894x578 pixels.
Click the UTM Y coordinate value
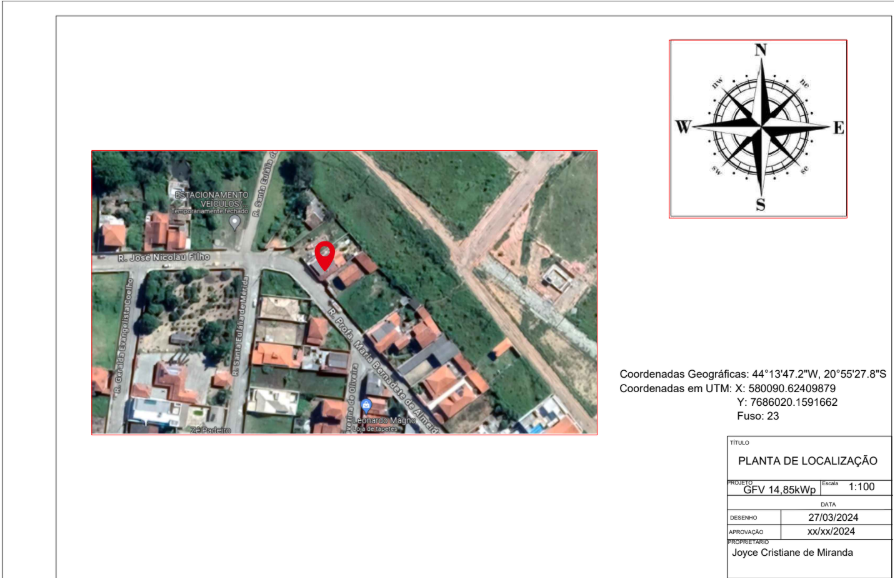pos(786,402)
